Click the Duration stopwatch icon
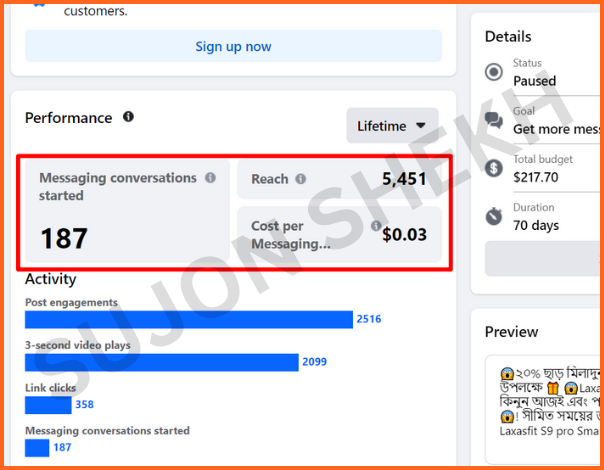This screenshot has height=470, width=604. point(494,216)
